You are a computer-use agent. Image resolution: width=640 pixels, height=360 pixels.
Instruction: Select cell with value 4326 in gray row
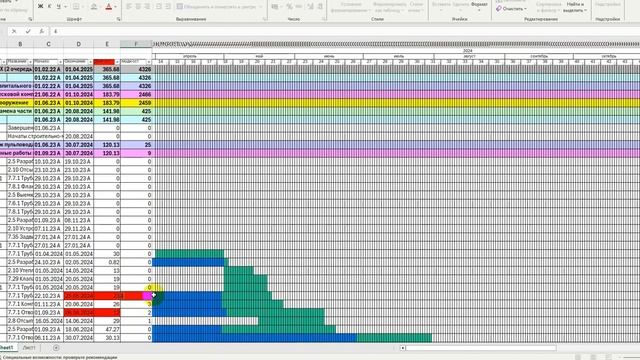point(136,69)
